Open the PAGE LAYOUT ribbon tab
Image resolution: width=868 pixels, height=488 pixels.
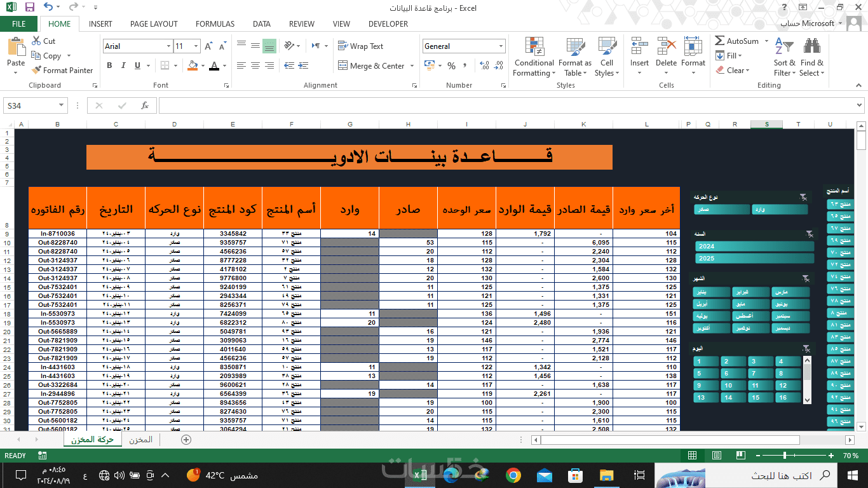tap(154, 24)
